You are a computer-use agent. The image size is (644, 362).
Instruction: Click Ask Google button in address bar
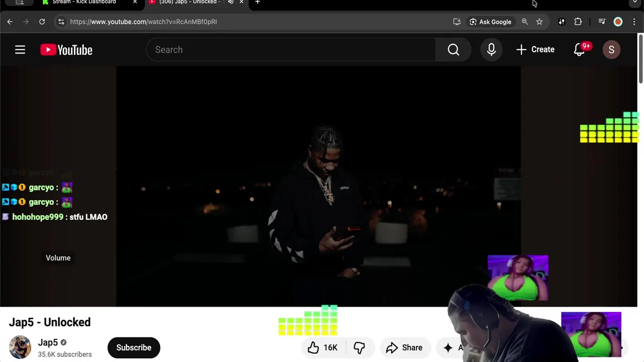(x=491, y=22)
